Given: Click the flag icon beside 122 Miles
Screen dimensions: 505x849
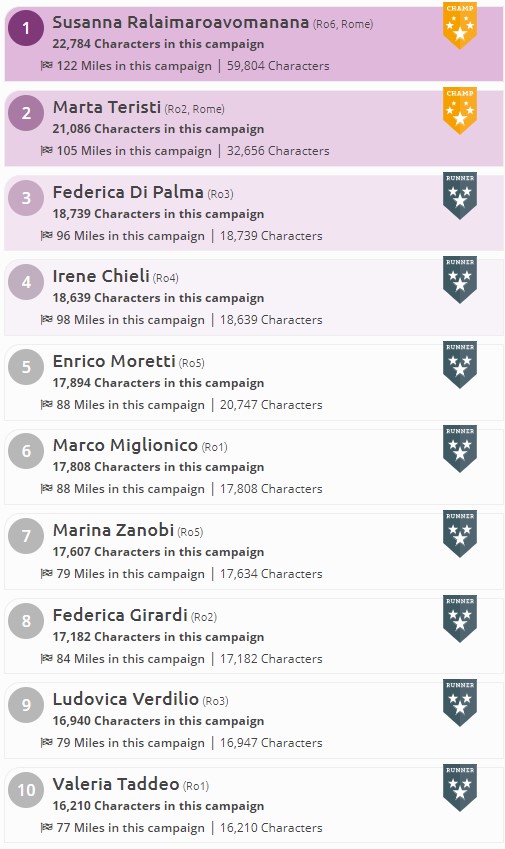Looking at the screenshot, I should [47, 66].
